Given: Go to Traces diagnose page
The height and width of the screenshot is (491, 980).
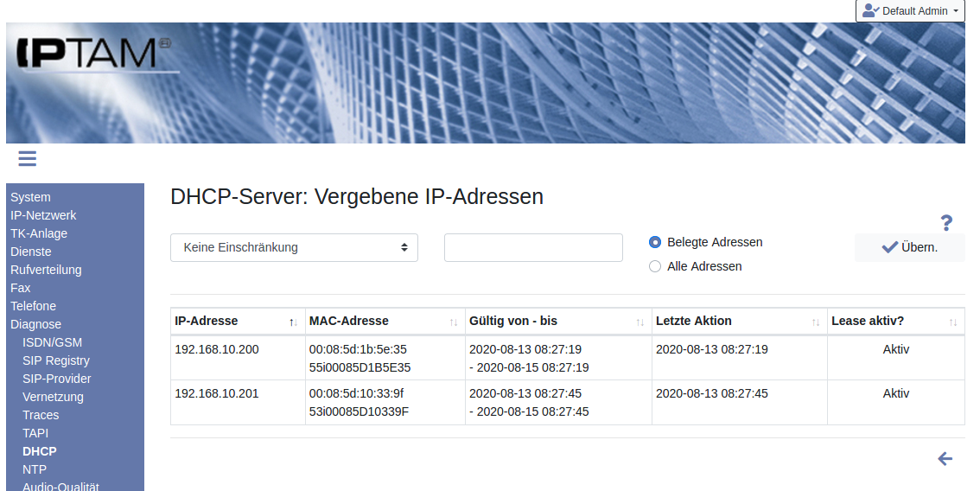Looking at the screenshot, I should [x=41, y=415].
